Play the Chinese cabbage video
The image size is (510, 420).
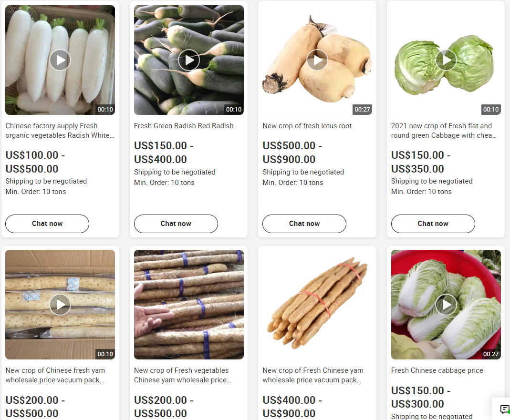click(446, 305)
